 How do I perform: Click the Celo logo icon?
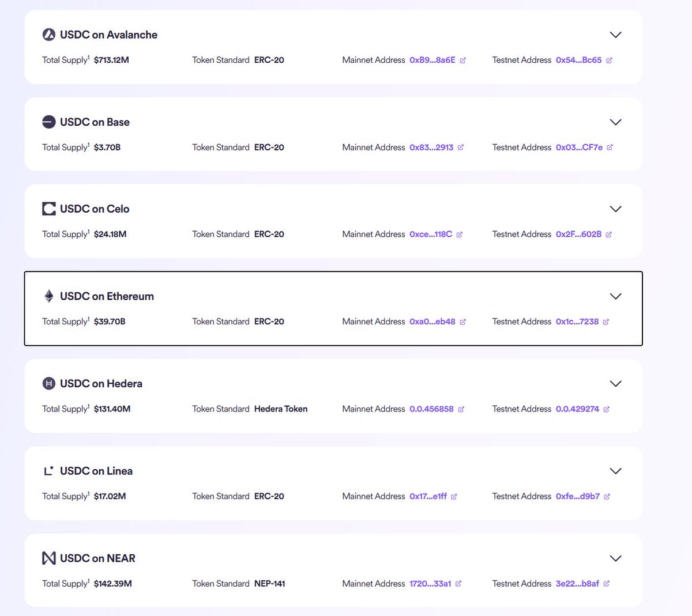pyautogui.click(x=49, y=209)
